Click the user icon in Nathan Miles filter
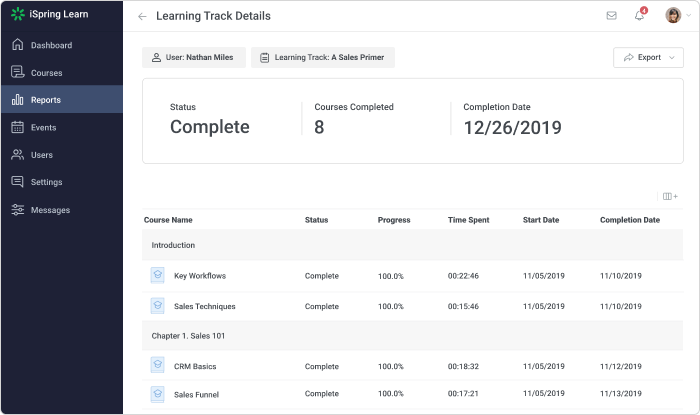700x415 pixels. pyautogui.click(x=156, y=58)
